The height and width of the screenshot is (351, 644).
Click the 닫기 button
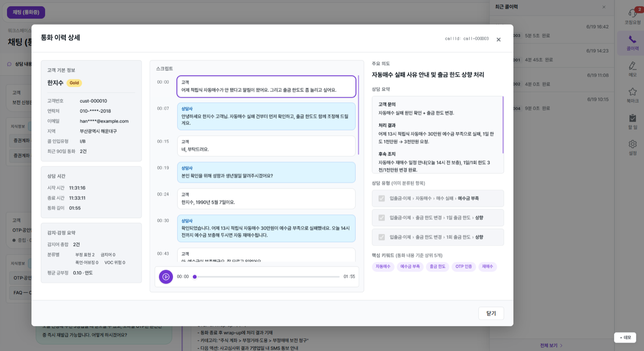click(x=491, y=313)
